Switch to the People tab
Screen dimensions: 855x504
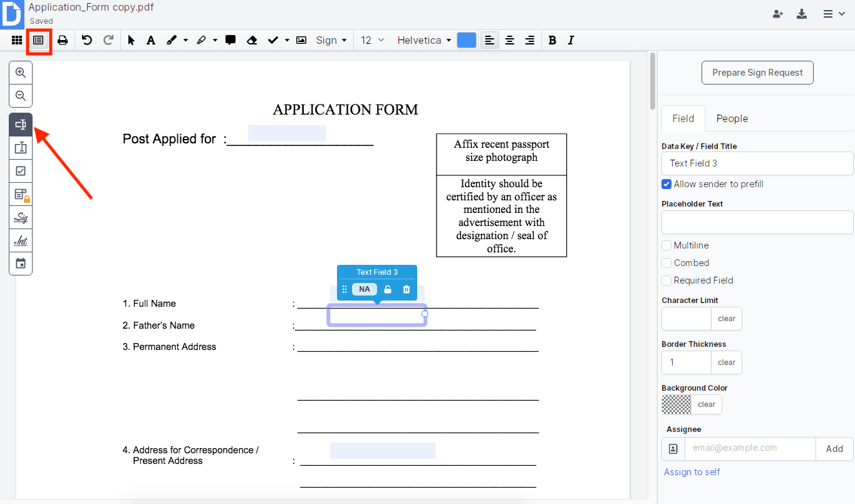click(732, 118)
